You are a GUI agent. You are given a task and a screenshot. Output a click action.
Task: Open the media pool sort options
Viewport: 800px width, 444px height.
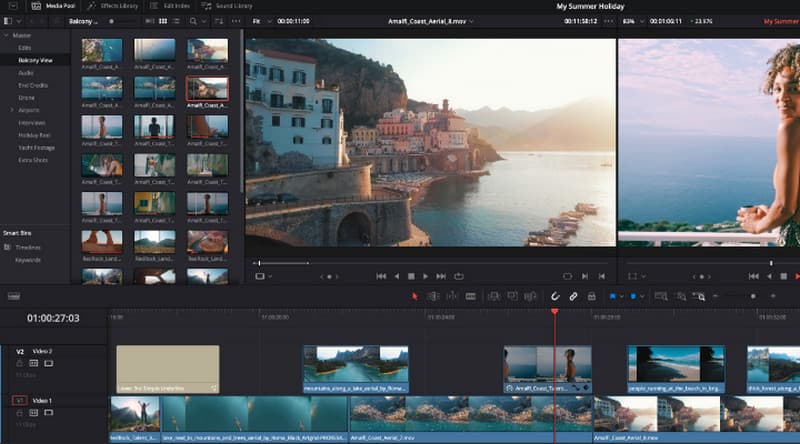(x=219, y=21)
